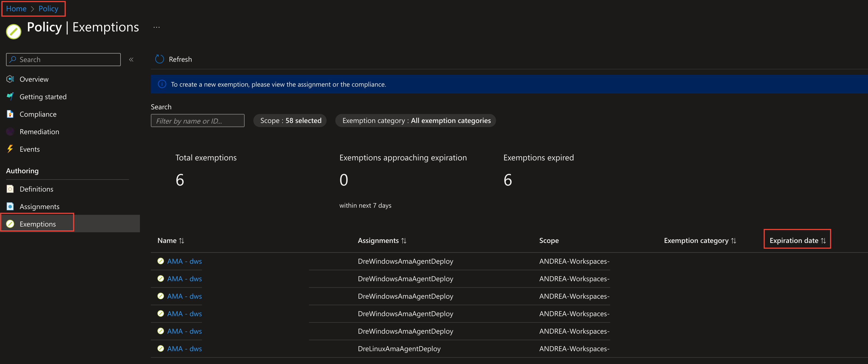Open Remediation in the sidebar
Viewport: 868px width, 364px height.
39,132
